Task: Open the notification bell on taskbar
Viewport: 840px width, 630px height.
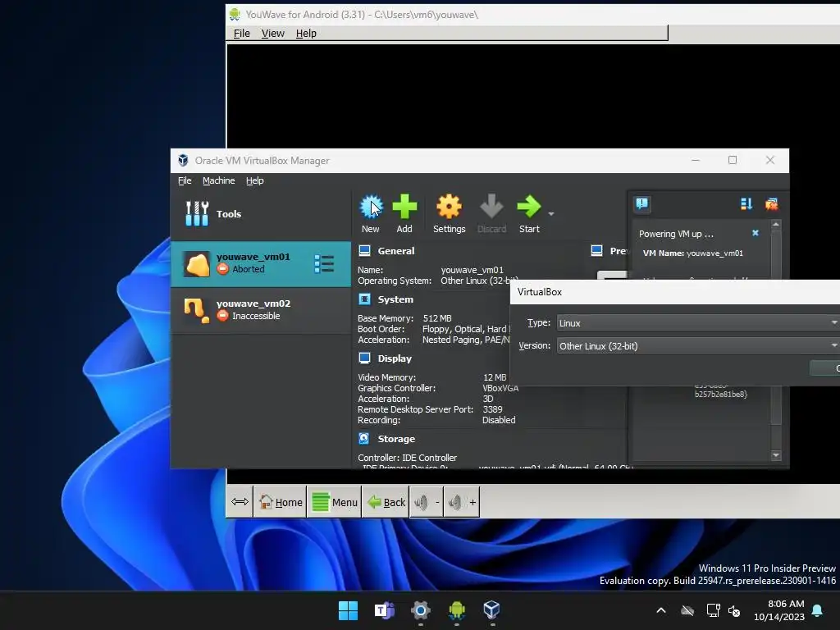Action: (x=818, y=610)
